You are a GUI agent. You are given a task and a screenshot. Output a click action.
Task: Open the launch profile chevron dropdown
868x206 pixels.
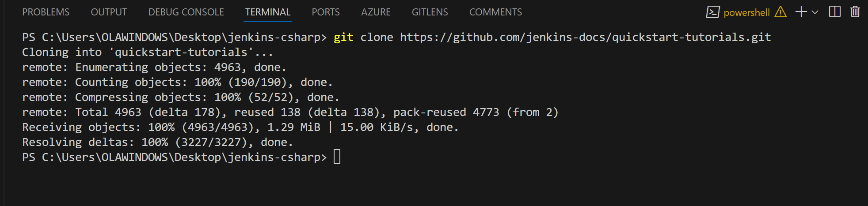(815, 12)
